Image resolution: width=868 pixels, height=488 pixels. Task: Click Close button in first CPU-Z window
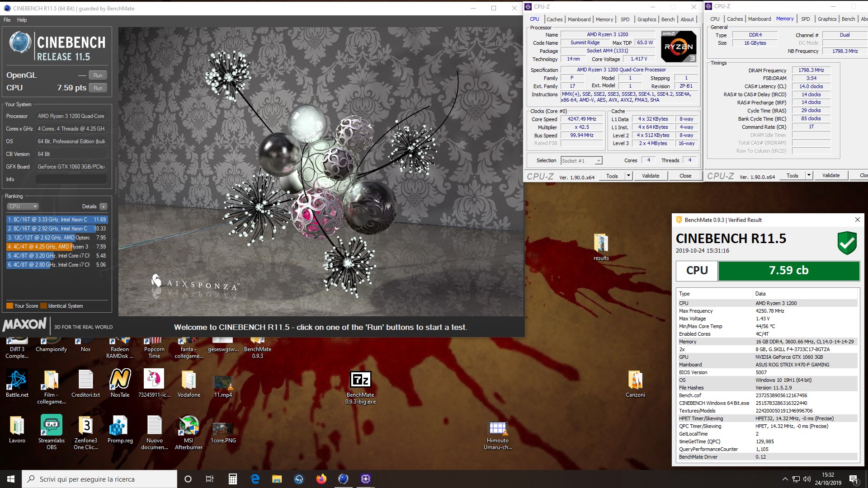[x=685, y=176]
